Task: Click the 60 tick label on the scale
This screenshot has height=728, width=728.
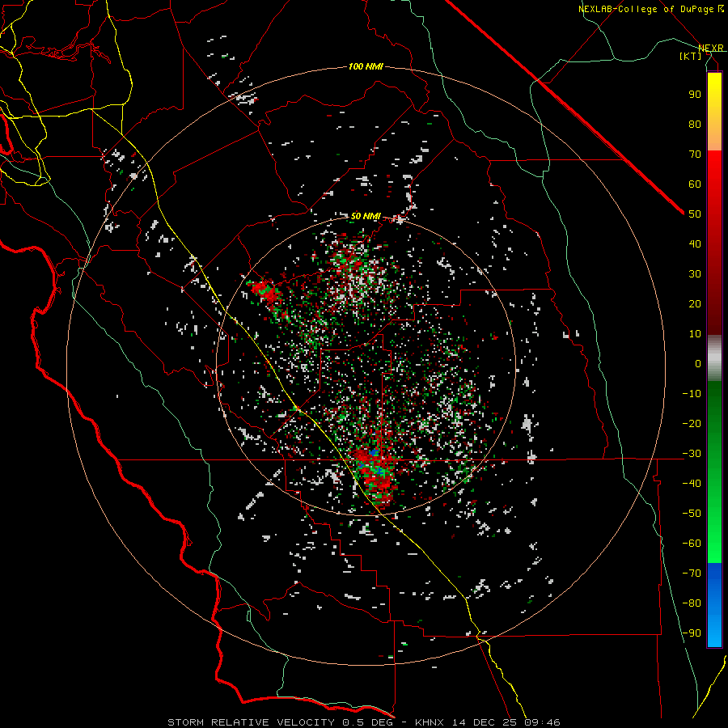Action: 695,184
